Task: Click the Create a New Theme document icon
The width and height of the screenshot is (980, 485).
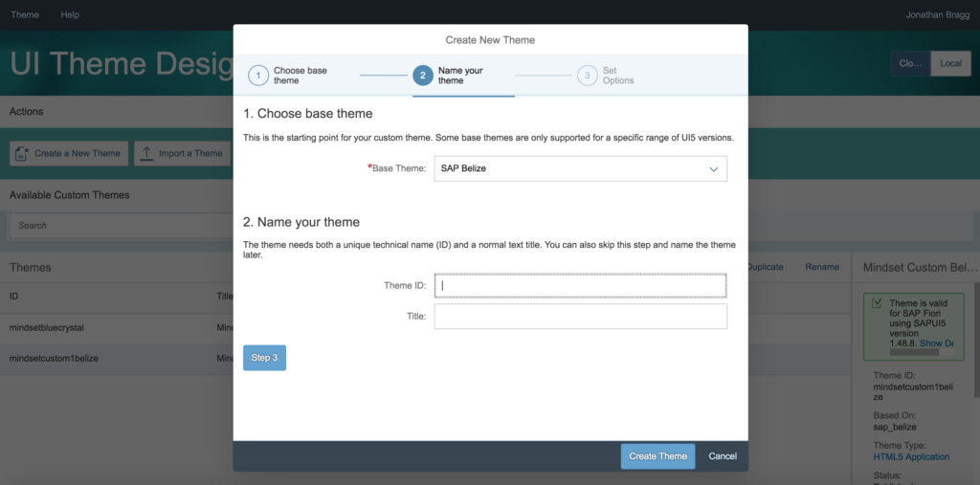Action: [x=22, y=153]
